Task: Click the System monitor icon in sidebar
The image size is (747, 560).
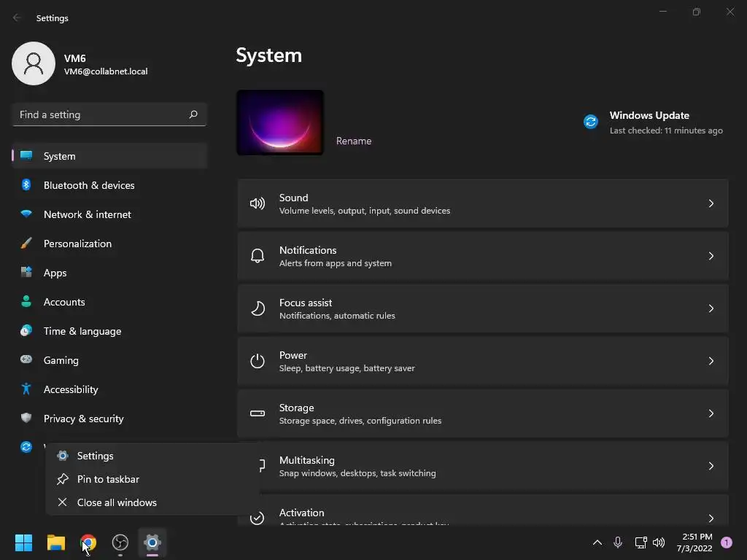Action: (26, 156)
